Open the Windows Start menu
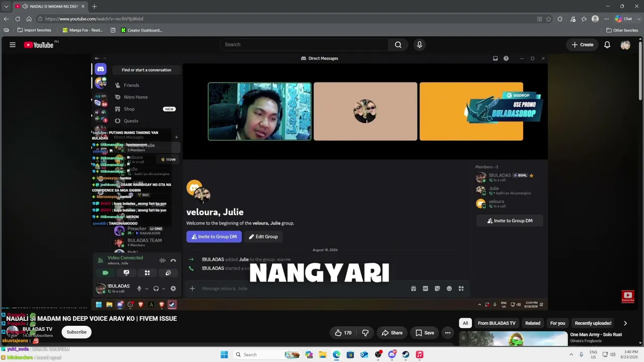Image resolution: width=644 pixels, height=362 pixels. pos(224,354)
